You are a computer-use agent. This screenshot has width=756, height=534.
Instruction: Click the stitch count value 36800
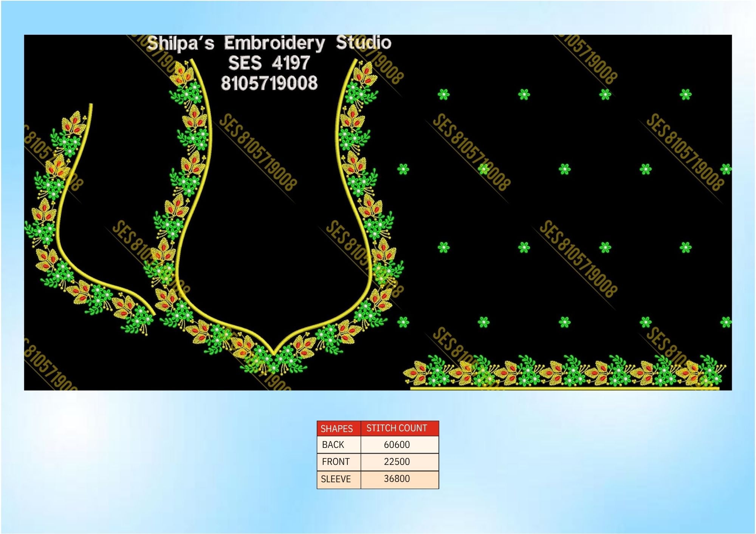point(397,479)
